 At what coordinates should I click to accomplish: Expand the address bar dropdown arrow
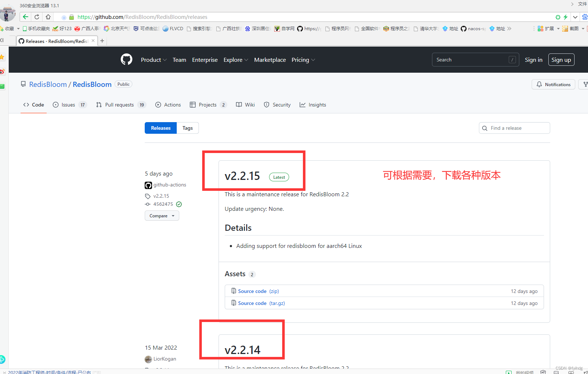tap(575, 17)
